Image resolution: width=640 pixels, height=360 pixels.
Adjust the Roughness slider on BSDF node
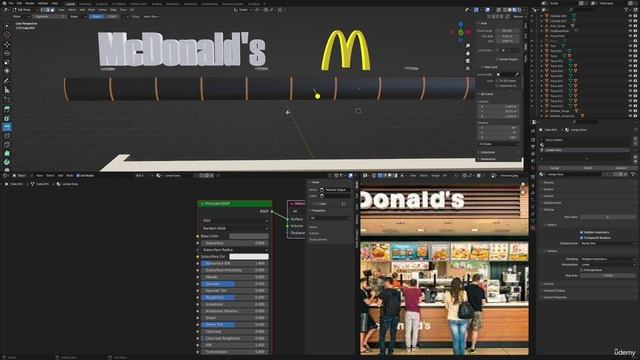235,298
